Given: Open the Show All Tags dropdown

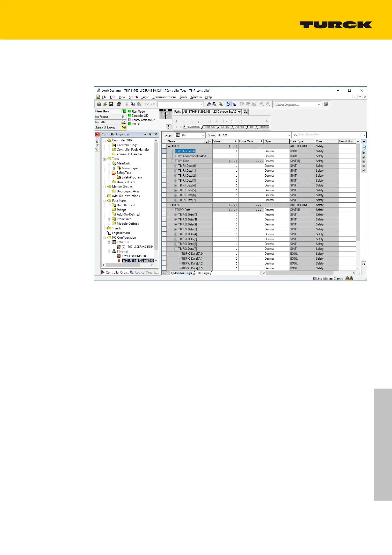Looking at the screenshot, I should tap(289, 135).
